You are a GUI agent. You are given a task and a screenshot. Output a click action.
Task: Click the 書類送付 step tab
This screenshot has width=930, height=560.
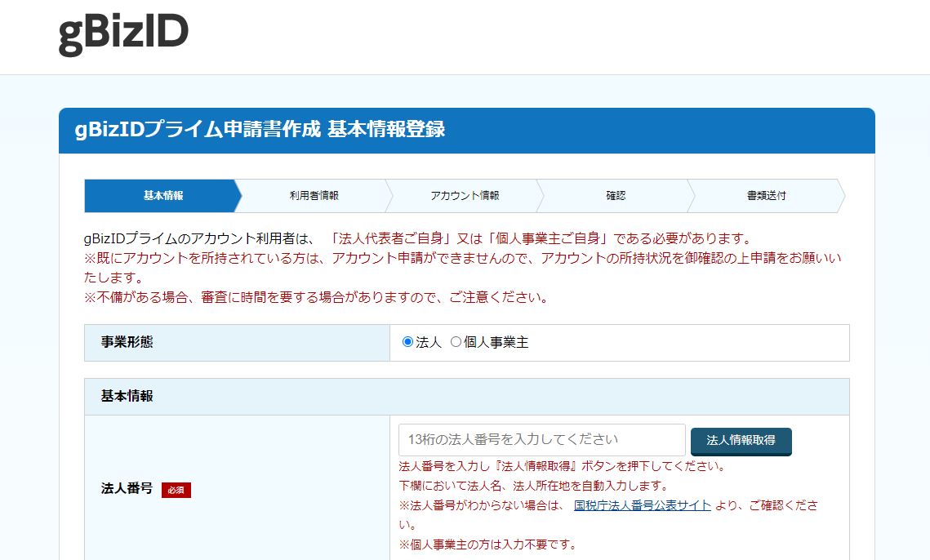(767, 196)
